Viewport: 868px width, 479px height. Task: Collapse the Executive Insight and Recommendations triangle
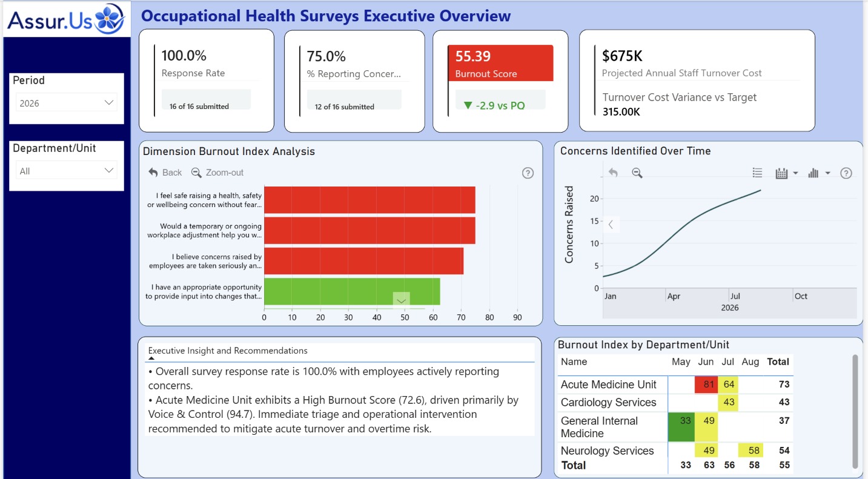(x=151, y=358)
